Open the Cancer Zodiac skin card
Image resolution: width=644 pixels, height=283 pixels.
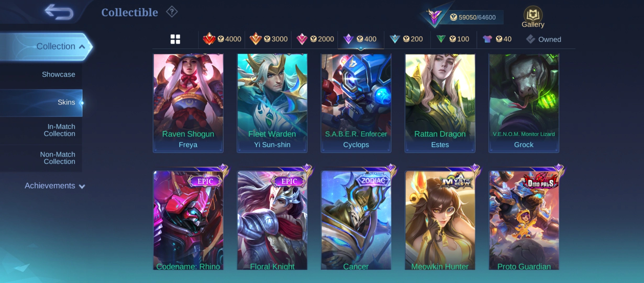tap(356, 220)
